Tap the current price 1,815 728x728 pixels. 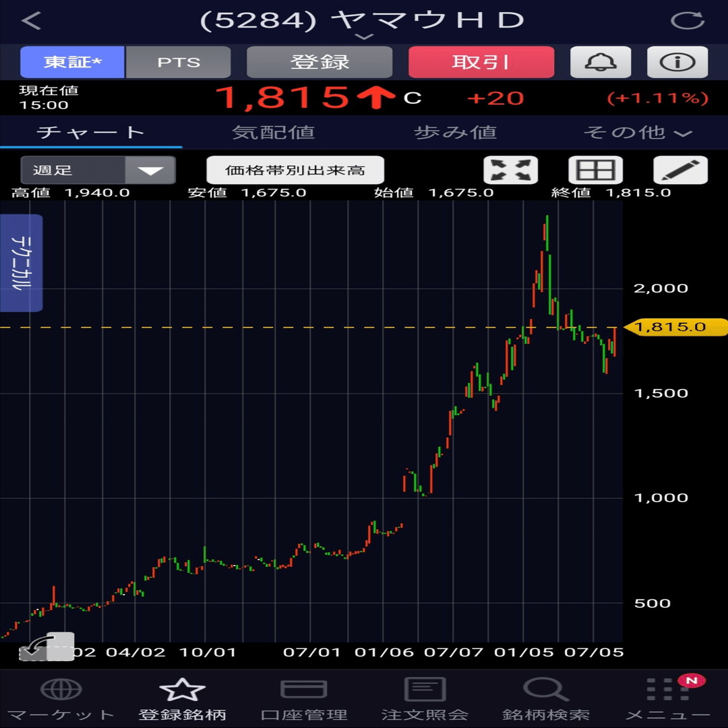pyautogui.click(x=282, y=98)
